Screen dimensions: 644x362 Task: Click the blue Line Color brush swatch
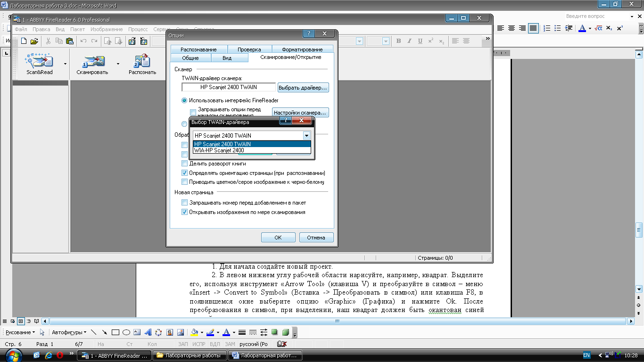211,332
